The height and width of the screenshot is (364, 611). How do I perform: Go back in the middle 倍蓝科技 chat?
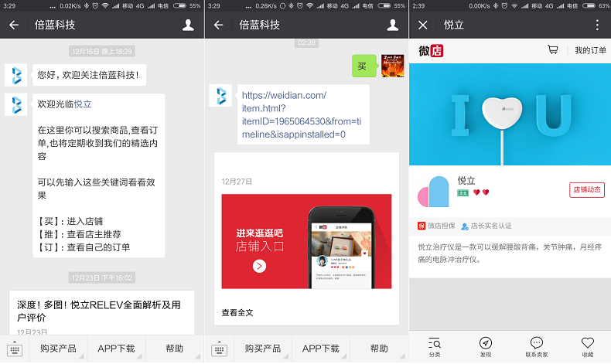pos(219,26)
